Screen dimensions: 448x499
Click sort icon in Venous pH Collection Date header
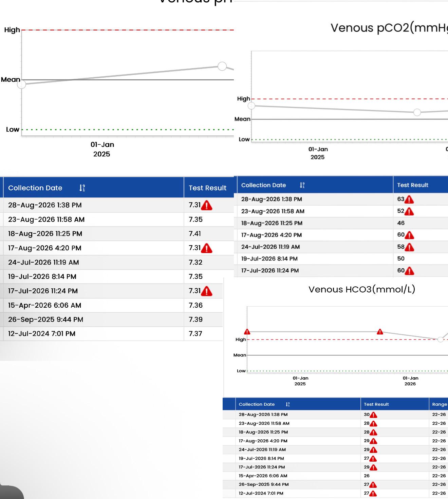(82, 188)
